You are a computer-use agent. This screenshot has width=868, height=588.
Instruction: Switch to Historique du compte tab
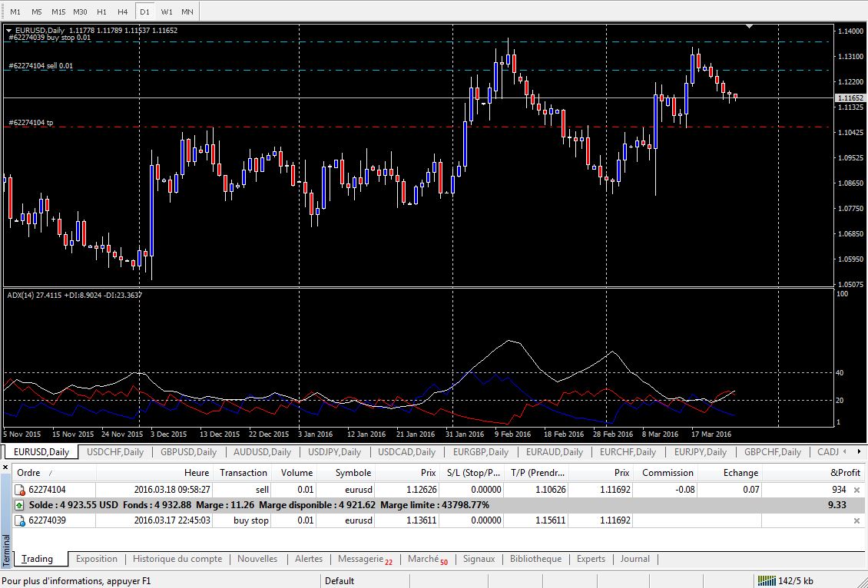coord(177,559)
